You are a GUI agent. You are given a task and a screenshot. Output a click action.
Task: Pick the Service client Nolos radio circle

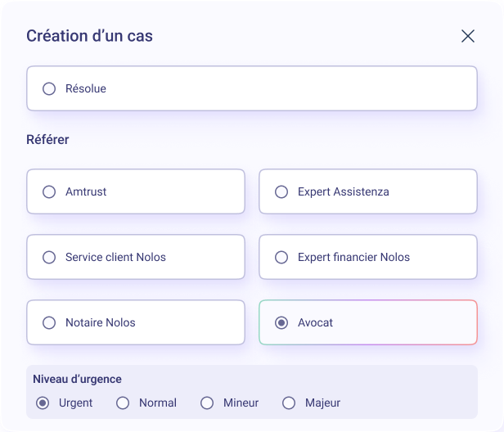pyautogui.click(x=49, y=257)
